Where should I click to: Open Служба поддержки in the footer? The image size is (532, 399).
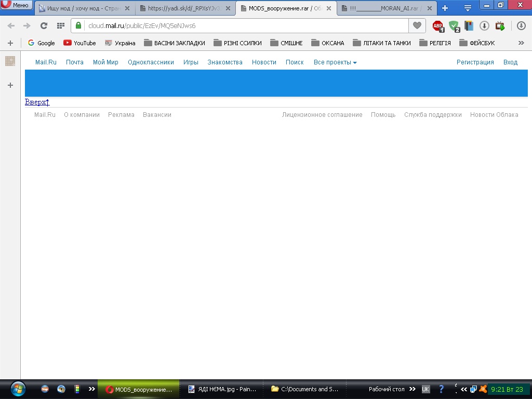[x=433, y=115]
